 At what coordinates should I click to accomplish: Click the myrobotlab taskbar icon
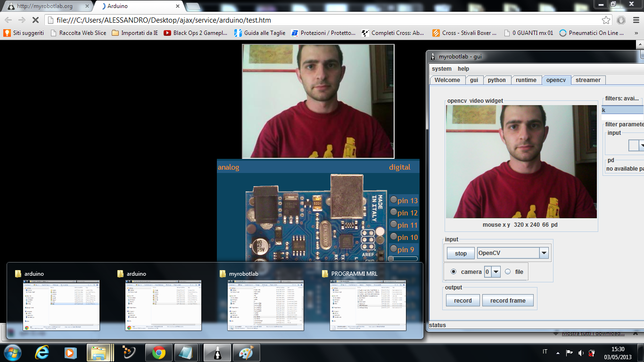[217, 353]
